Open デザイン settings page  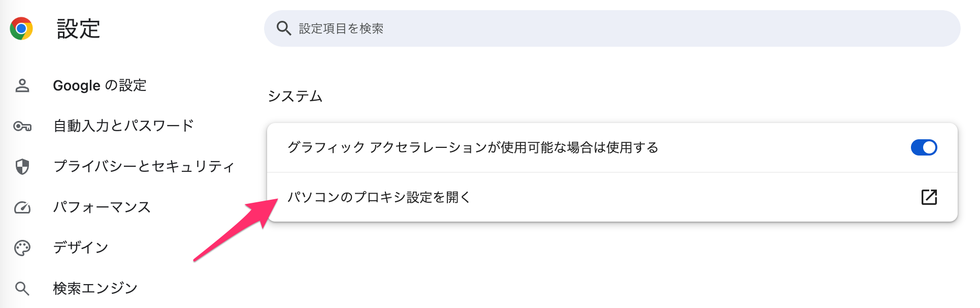(81, 248)
